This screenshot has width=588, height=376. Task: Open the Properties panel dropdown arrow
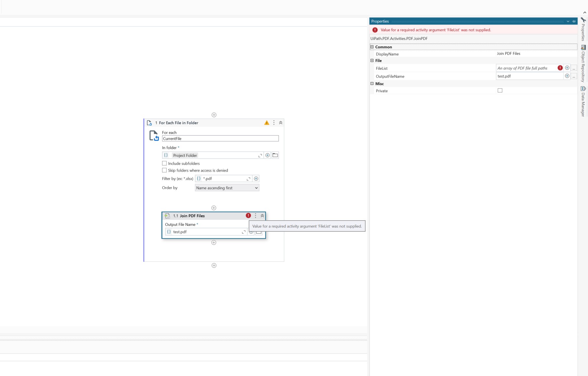pos(568,21)
